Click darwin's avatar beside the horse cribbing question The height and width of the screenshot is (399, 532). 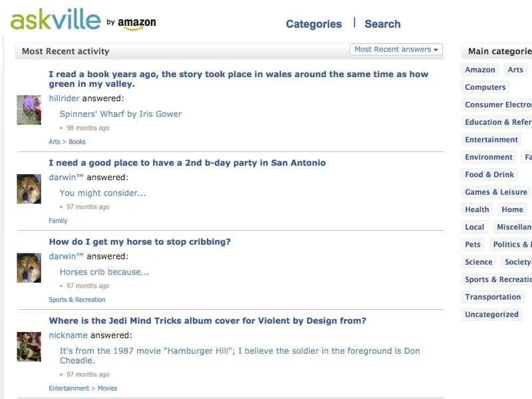pyautogui.click(x=29, y=268)
